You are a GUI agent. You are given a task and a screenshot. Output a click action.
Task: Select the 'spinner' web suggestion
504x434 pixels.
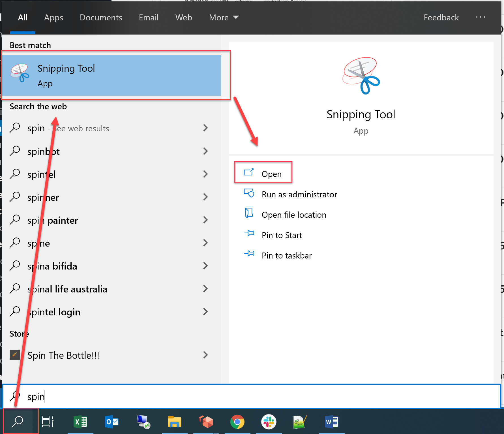(111, 197)
